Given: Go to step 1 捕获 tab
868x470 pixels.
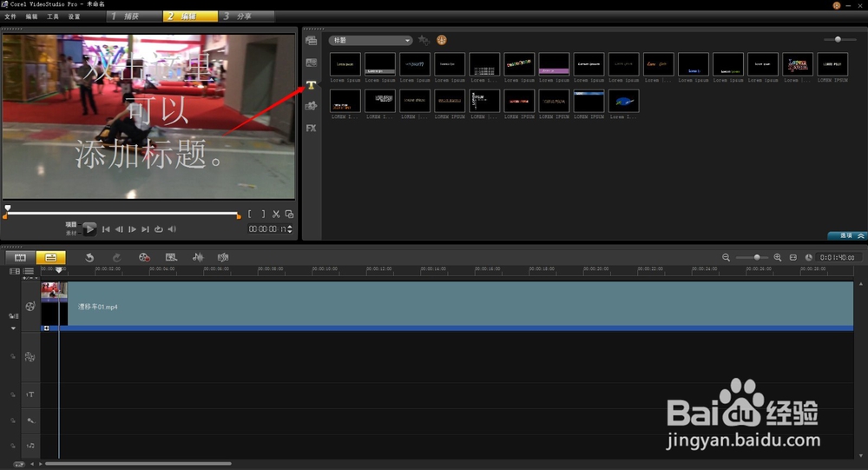Looking at the screenshot, I should 134,17.
